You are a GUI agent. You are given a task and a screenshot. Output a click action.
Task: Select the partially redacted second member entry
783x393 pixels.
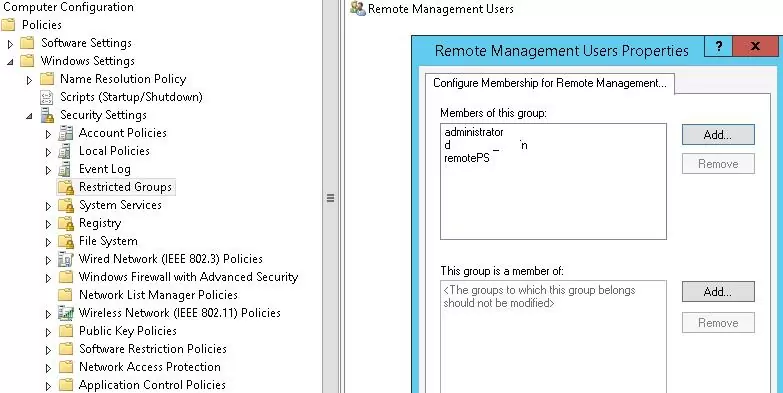pyautogui.click(x=486, y=145)
